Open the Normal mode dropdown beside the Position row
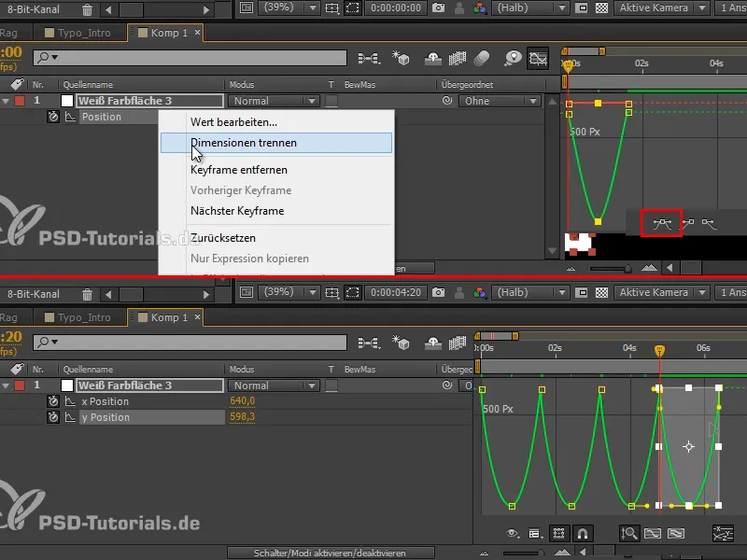 pos(274,101)
